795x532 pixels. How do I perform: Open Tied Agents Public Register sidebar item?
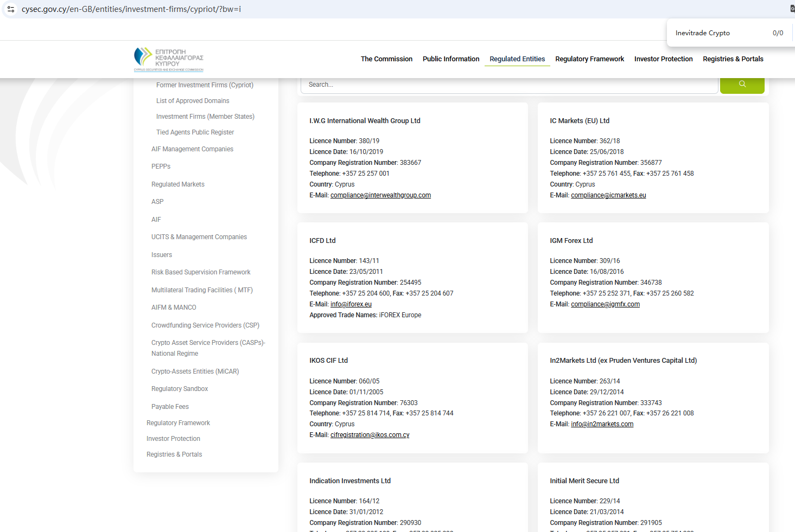click(x=195, y=132)
